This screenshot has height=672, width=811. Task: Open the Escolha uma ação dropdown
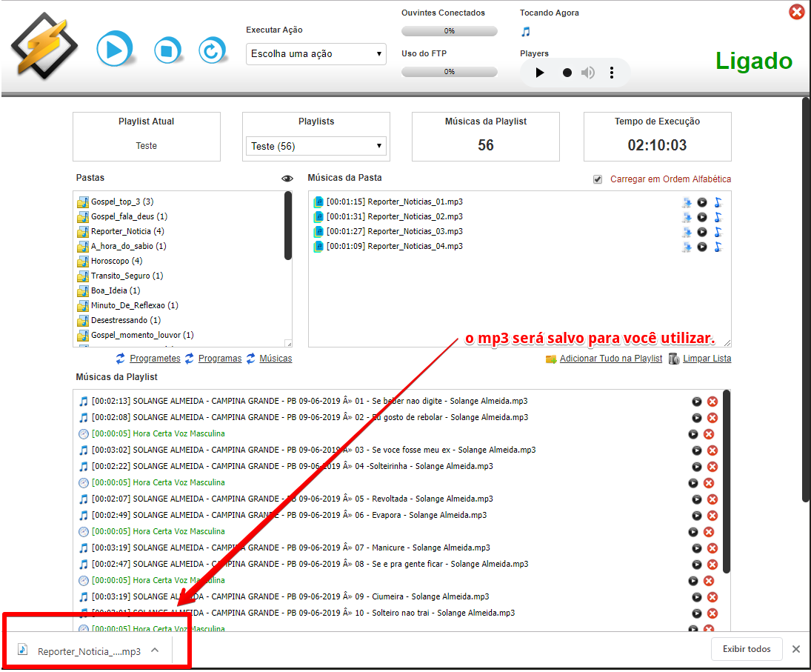(x=316, y=54)
